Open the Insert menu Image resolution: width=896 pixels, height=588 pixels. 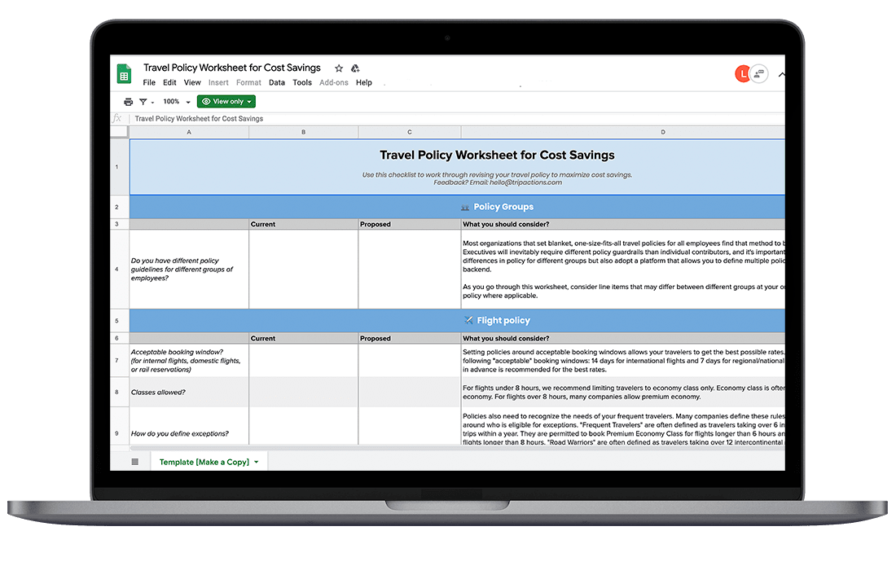pos(218,82)
